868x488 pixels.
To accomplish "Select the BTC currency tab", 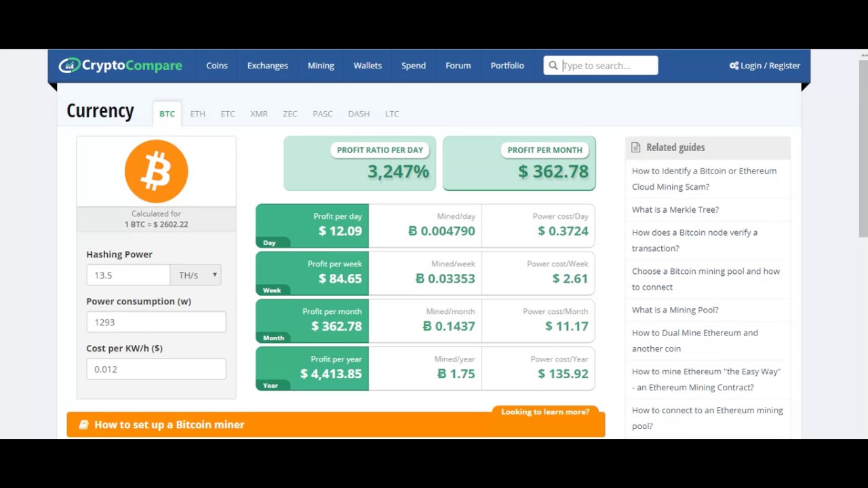I will tap(167, 114).
